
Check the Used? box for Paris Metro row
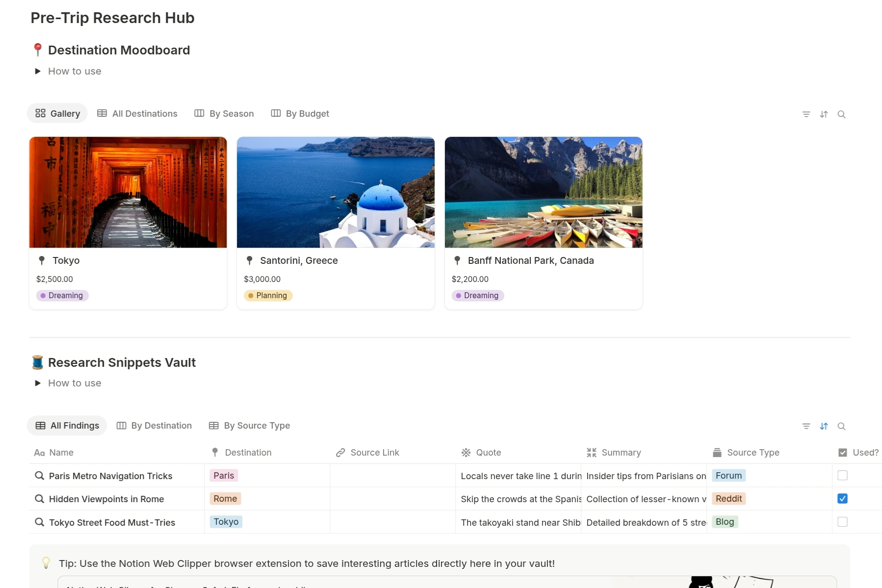pos(842,475)
